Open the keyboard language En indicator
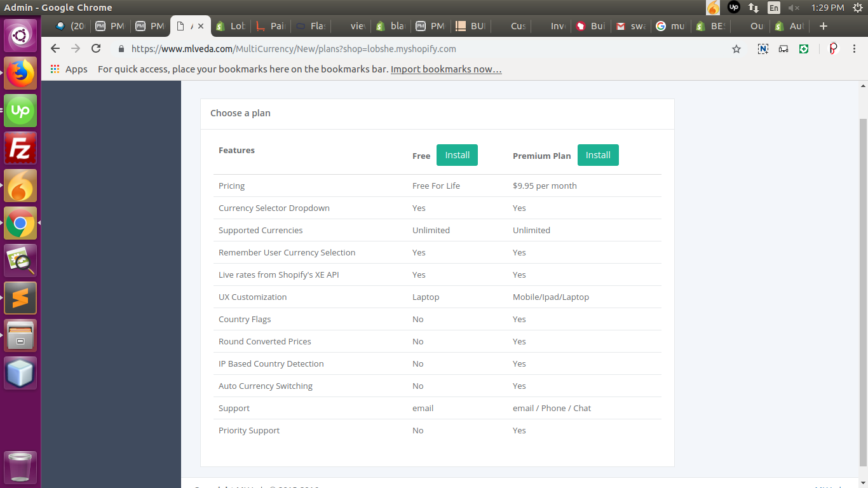868x488 pixels. pyautogui.click(x=773, y=8)
